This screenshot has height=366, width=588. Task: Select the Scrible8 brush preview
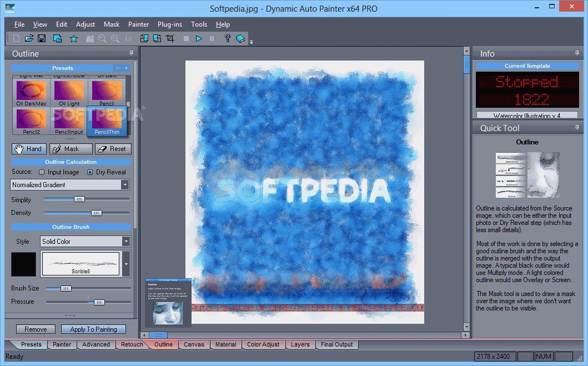tap(81, 264)
